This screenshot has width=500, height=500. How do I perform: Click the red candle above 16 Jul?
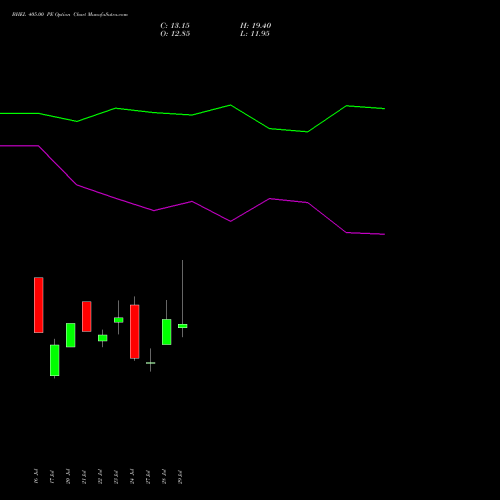tap(39, 305)
